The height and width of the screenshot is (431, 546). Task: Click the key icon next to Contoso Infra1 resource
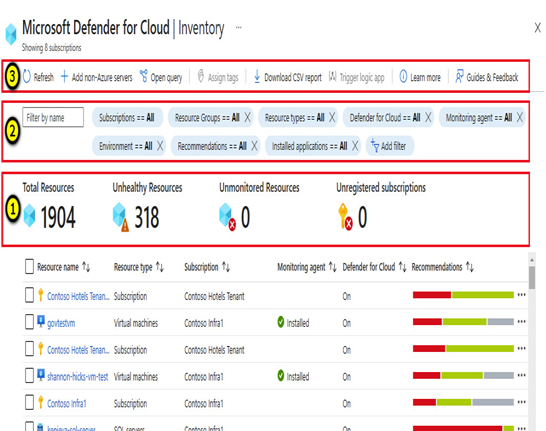point(41,402)
